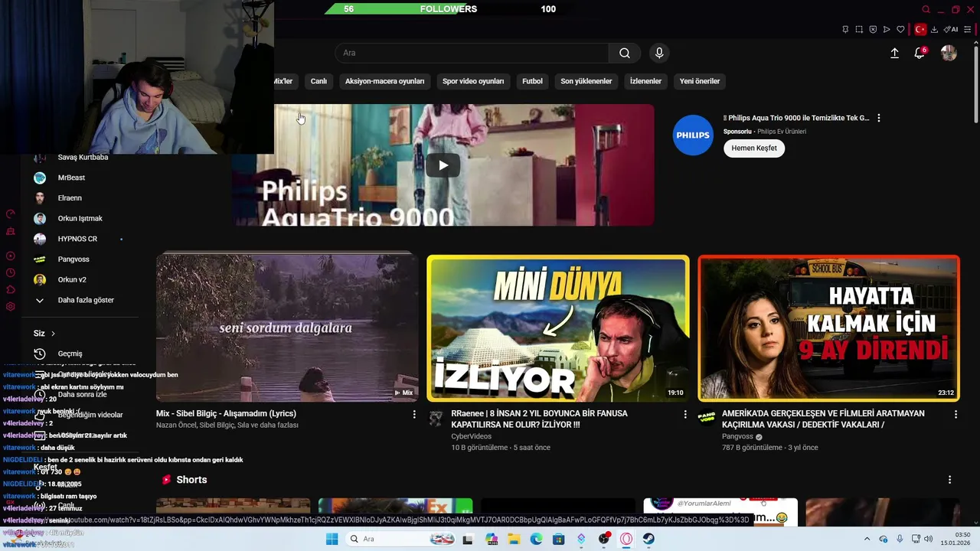980x551 pixels.
Task: Open Orkun v2 subscription channel
Action: click(72, 280)
